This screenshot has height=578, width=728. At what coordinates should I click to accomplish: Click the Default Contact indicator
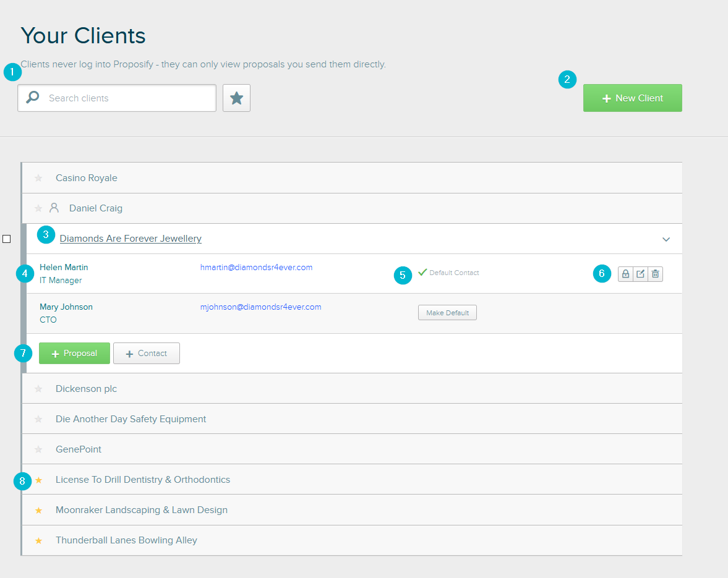point(448,273)
